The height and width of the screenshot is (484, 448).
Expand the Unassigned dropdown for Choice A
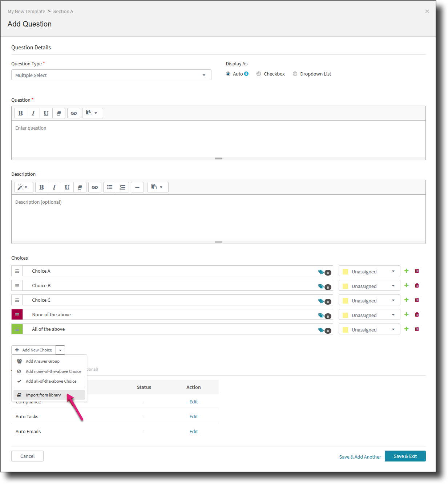[x=392, y=271]
